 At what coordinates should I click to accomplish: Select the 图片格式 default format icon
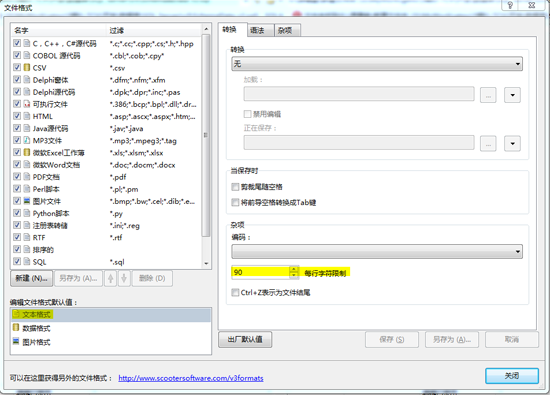pos(16,341)
